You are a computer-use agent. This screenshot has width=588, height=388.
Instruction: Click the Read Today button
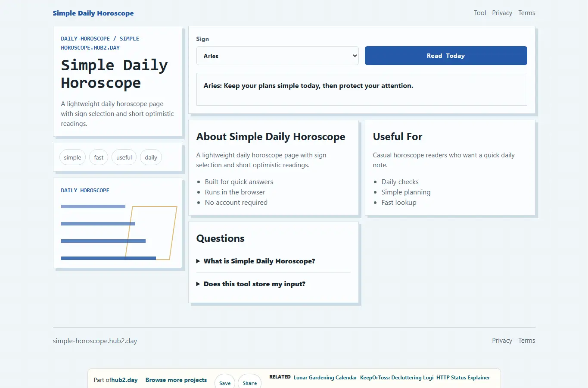click(x=446, y=56)
